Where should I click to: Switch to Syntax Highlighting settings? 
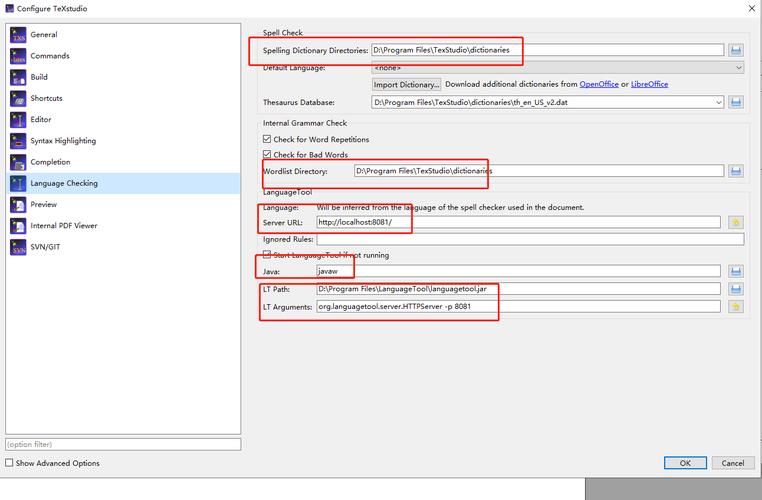coord(63,141)
